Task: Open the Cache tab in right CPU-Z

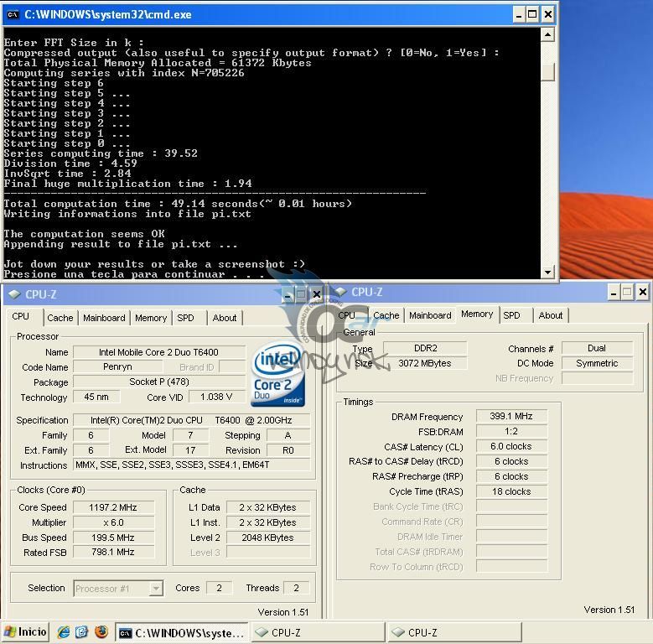Action: [386, 315]
